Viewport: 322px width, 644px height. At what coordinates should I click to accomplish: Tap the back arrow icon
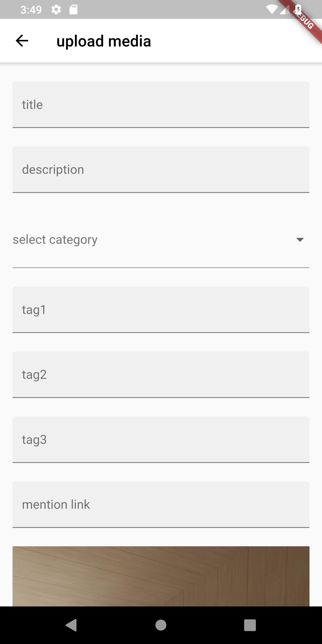pos(22,41)
